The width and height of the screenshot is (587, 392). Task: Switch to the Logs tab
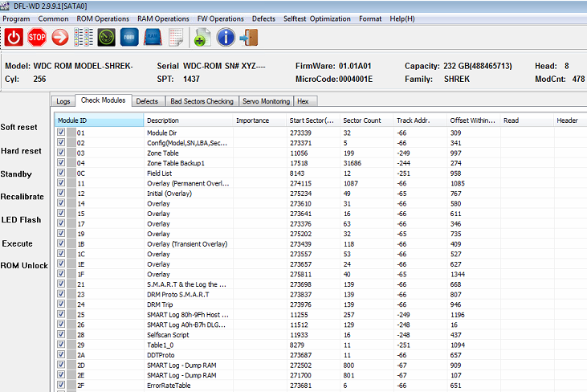click(63, 101)
